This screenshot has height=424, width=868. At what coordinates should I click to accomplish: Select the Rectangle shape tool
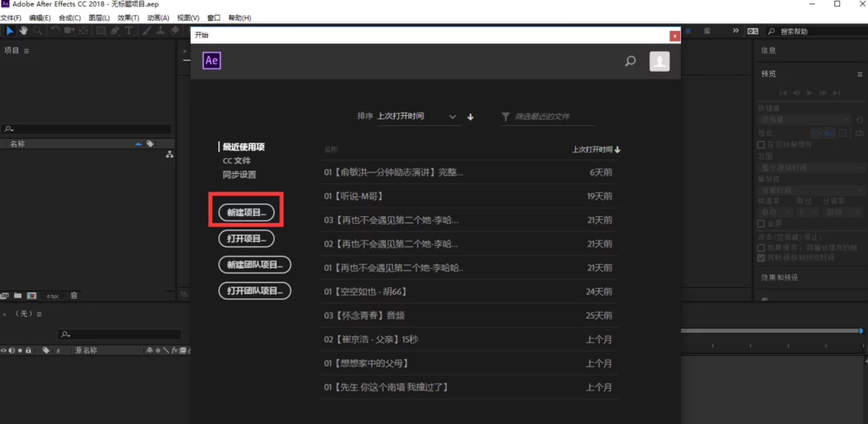101,31
